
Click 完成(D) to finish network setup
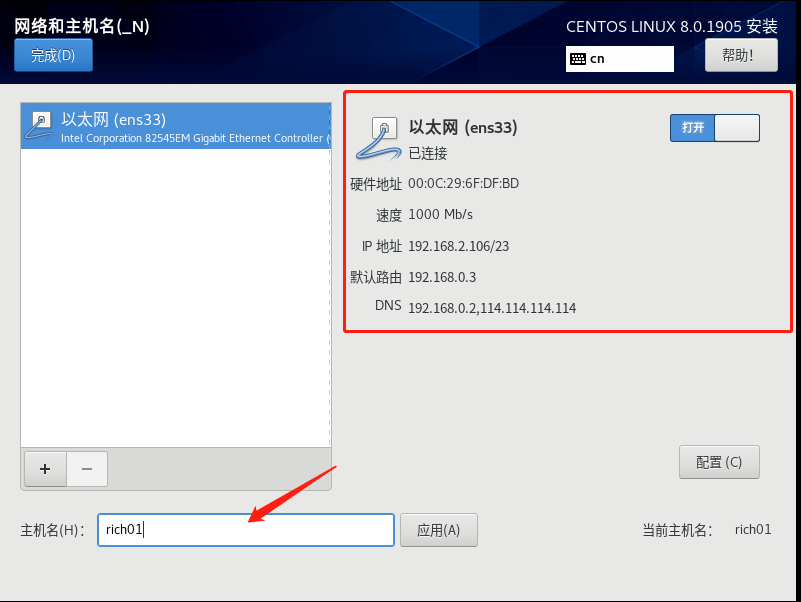[53, 55]
